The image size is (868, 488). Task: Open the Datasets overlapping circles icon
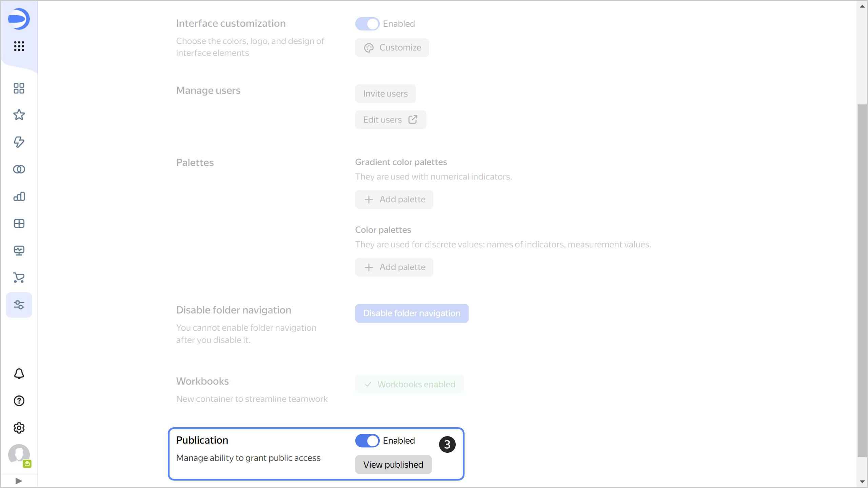pyautogui.click(x=19, y=169)
